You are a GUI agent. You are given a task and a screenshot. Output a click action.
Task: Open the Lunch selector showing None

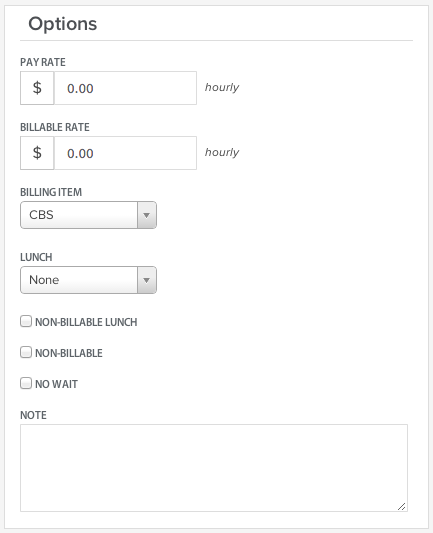(88, 280)
